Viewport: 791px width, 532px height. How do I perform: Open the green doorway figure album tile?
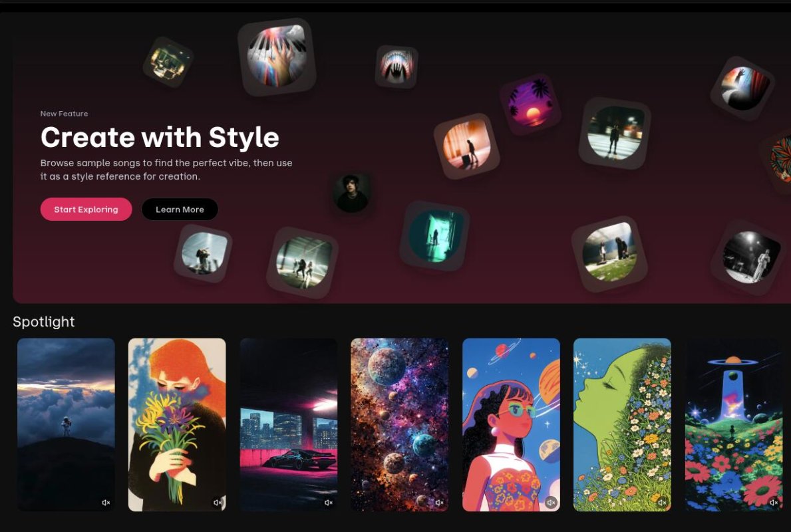click(434, 236)
